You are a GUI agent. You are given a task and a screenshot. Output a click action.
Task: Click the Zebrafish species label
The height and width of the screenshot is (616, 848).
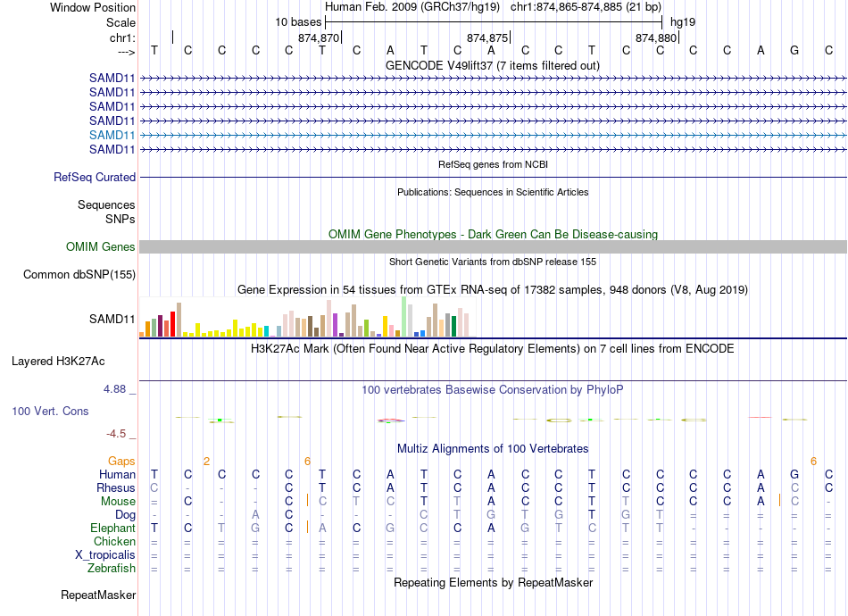click(x=112, y=569)
